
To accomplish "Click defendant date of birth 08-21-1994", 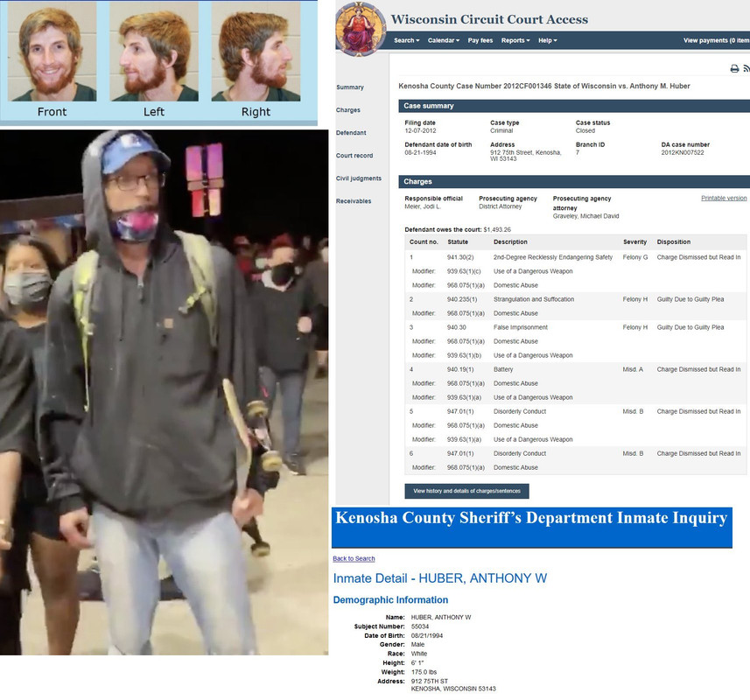I will point(420,153).
